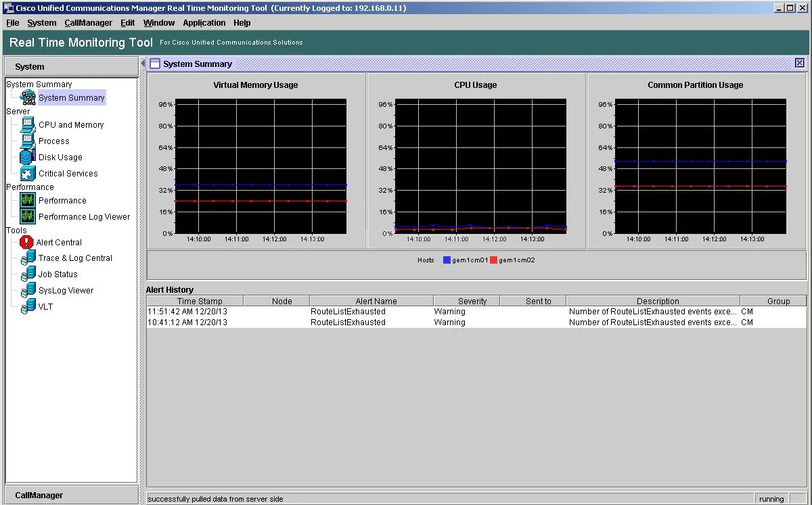Viewport: 812px width, 505px height.
Task: Select the System drawer button
Action: tap(71, 66)
